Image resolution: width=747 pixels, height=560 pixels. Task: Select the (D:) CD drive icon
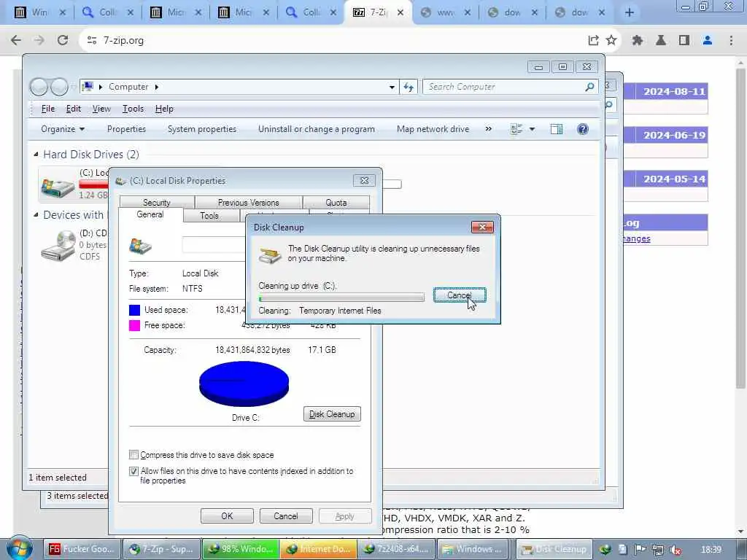coord(58,245)
